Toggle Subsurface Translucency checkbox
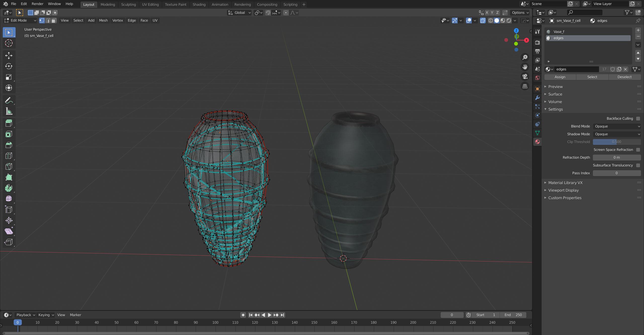Image resolution: width=644 pixels, height=335 pixels. (x=638, y=165)
